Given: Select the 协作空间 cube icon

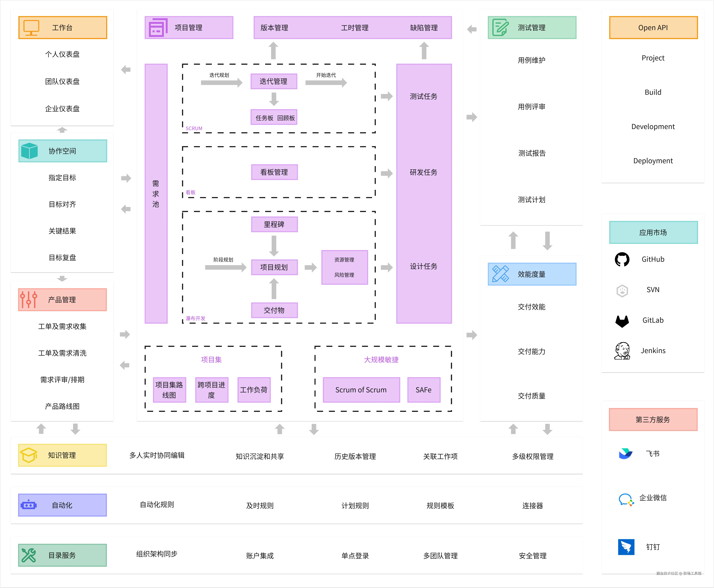Looking at the screenshot, I should coord(30,151).
